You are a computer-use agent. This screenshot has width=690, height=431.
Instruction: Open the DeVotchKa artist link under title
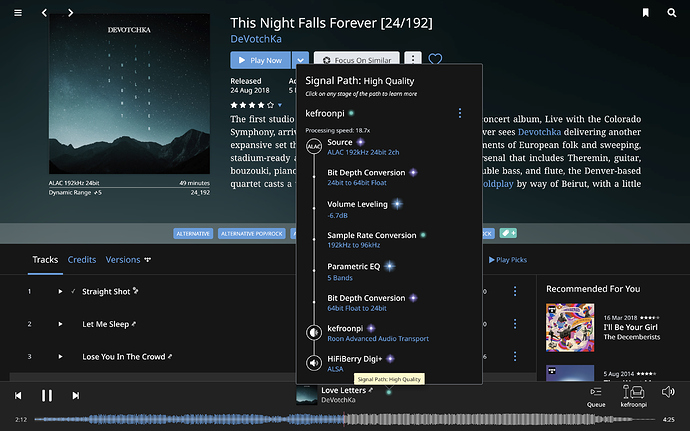tap(256, 39)
